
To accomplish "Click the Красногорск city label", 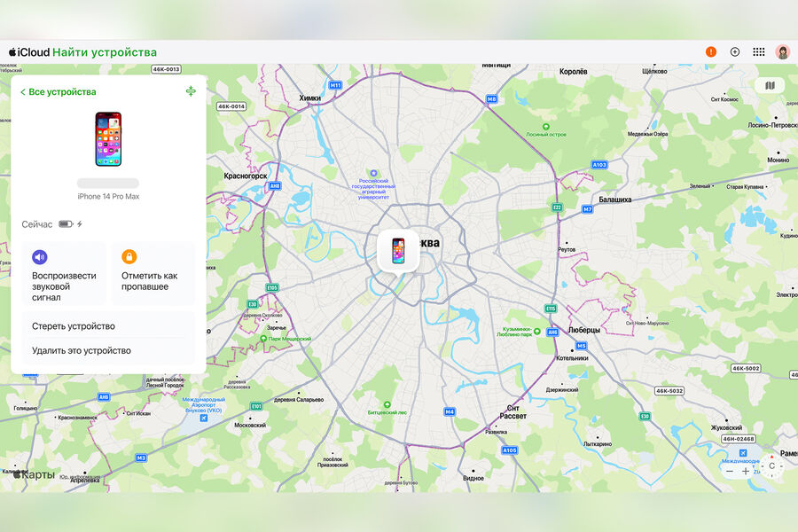I will [246, 176].
